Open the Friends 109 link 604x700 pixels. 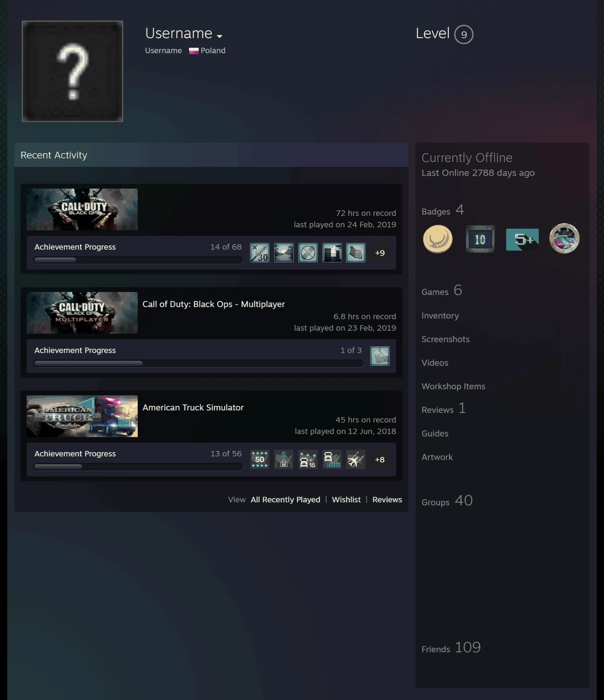[x=451, y=648]
